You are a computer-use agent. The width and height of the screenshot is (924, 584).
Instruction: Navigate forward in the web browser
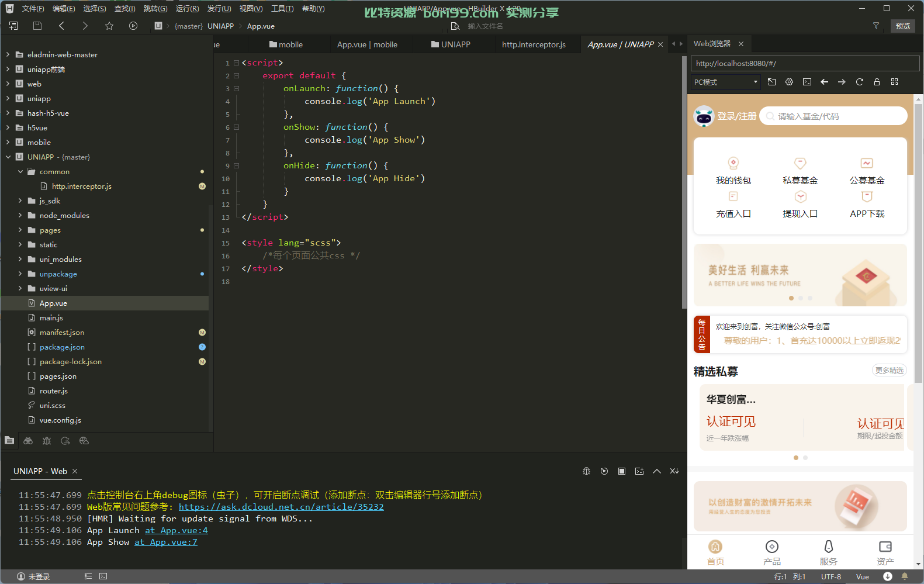pos(842,82)
